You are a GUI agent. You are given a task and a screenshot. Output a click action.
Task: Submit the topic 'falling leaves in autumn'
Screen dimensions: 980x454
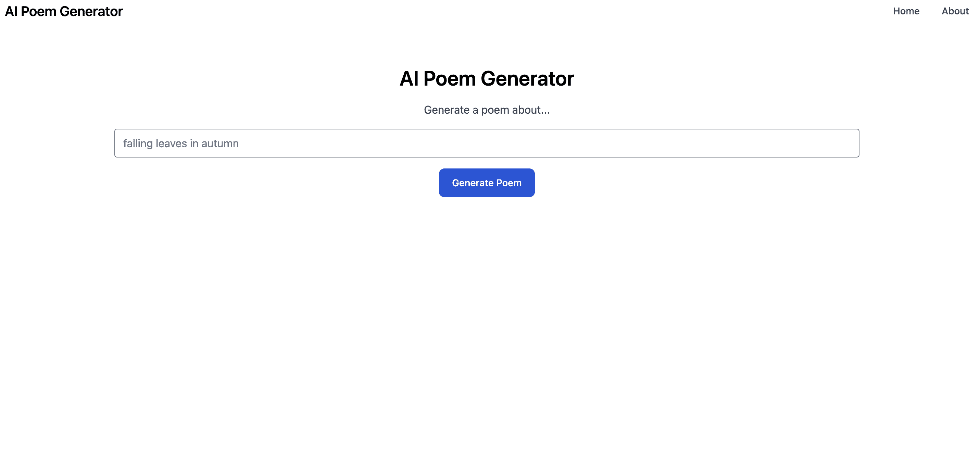487,183
